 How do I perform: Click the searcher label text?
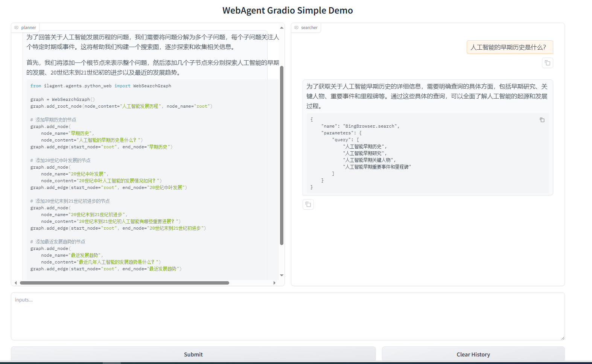309,27
